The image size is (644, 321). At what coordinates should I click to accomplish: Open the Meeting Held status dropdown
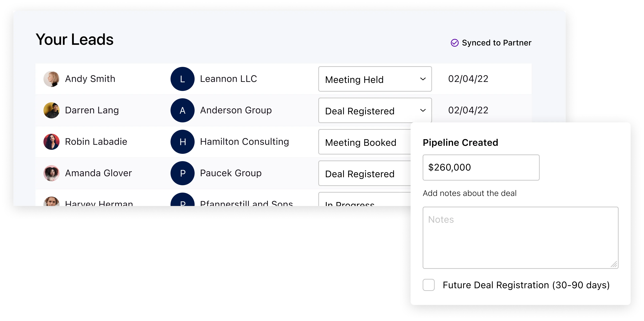[x=375, y=79]
